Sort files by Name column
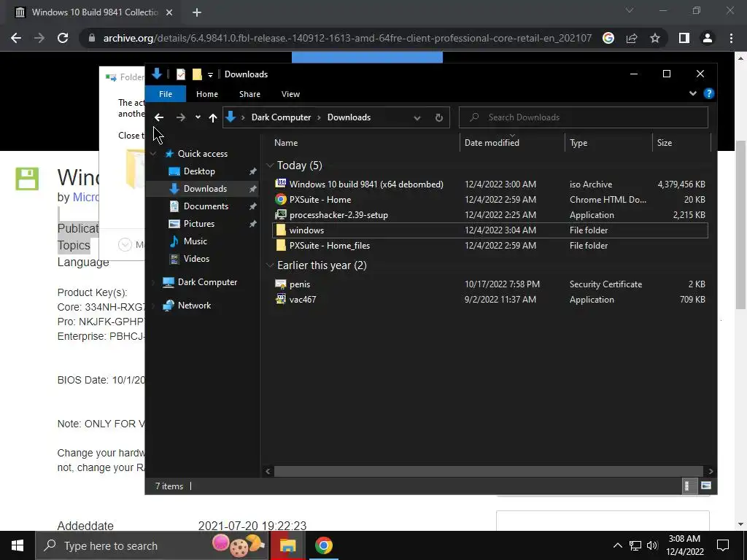747x560 pixels. [365, 143]
